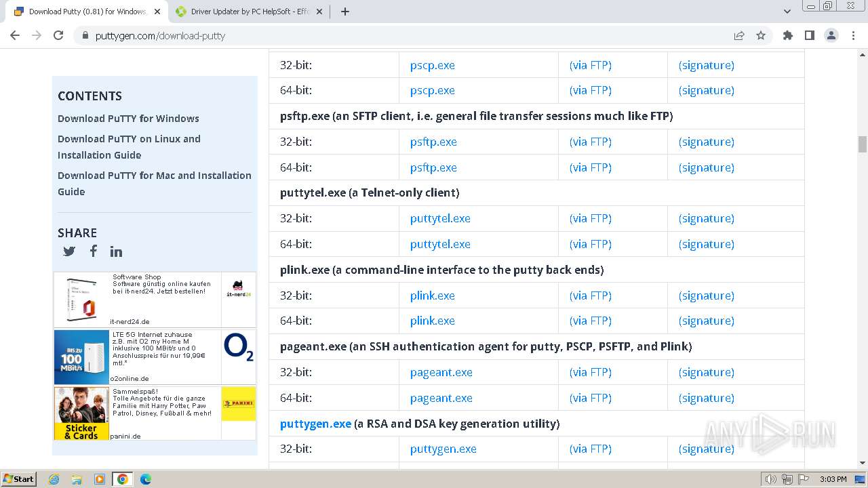Open the signature for 32-bit psftp.exe
This screenshot has width=868, height=488.
coord(707,142)
